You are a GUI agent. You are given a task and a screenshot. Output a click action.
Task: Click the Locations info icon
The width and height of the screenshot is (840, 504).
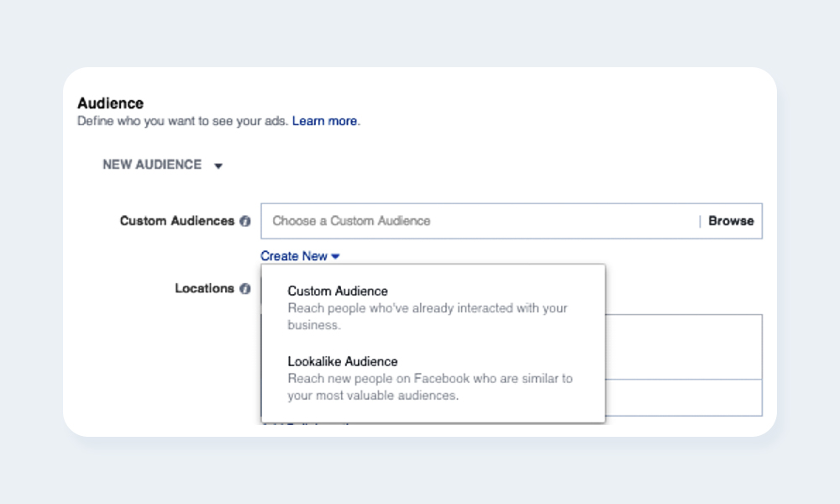tap(244, 289)
